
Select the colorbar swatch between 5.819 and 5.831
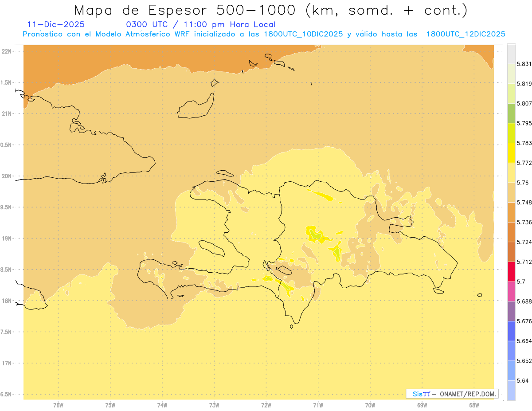pyautogui.click(x=511, y=74)
